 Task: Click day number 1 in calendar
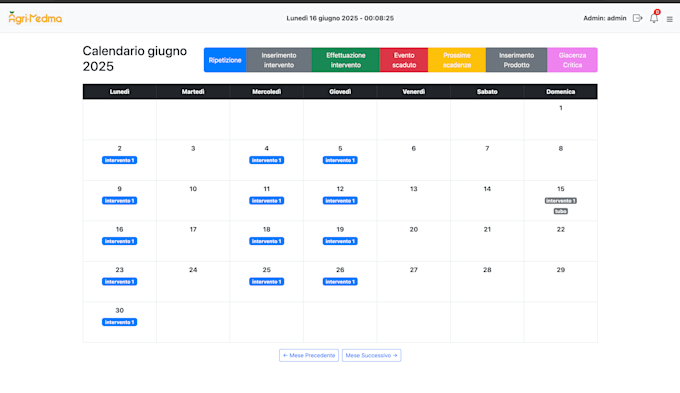[x=561, y=108]
